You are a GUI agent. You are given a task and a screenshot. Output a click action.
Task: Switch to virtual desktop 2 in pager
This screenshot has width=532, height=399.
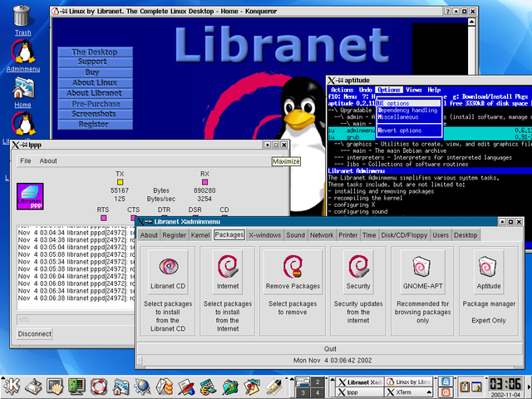318,382
